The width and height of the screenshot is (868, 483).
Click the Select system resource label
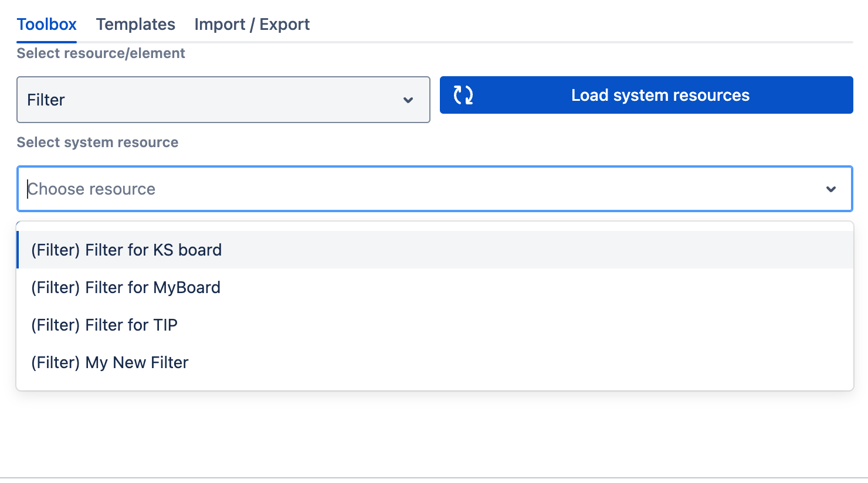coord(97,142)
